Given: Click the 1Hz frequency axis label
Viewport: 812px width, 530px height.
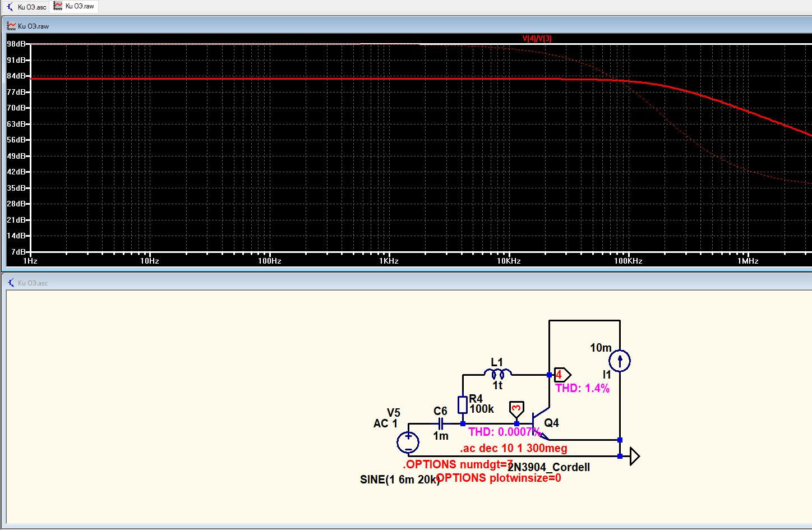Looking at the screenshot, I should 30,261.
